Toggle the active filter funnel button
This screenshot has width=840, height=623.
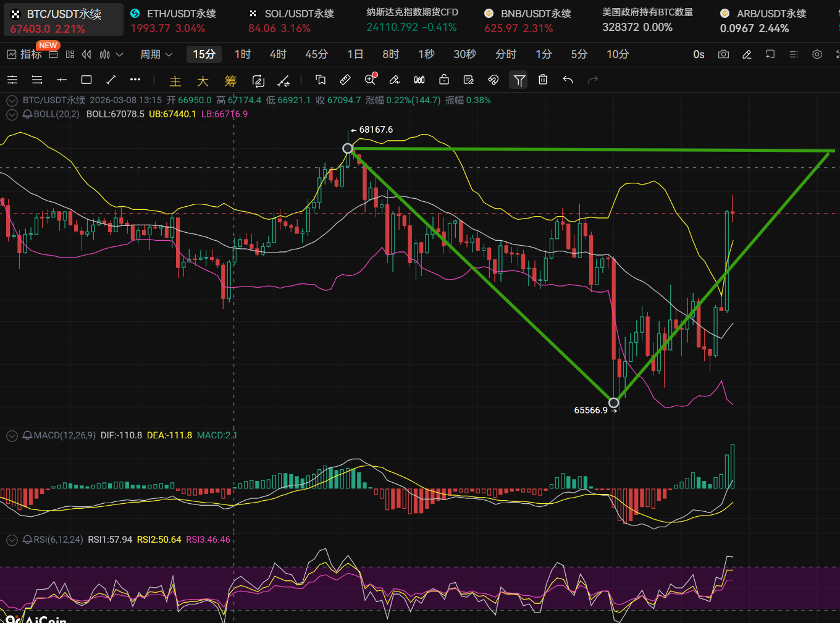tap(519, 80)
